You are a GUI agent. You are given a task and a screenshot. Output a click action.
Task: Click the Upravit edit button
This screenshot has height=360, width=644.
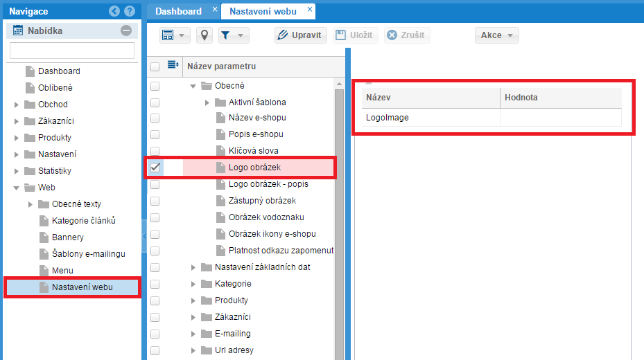[301, 35]
